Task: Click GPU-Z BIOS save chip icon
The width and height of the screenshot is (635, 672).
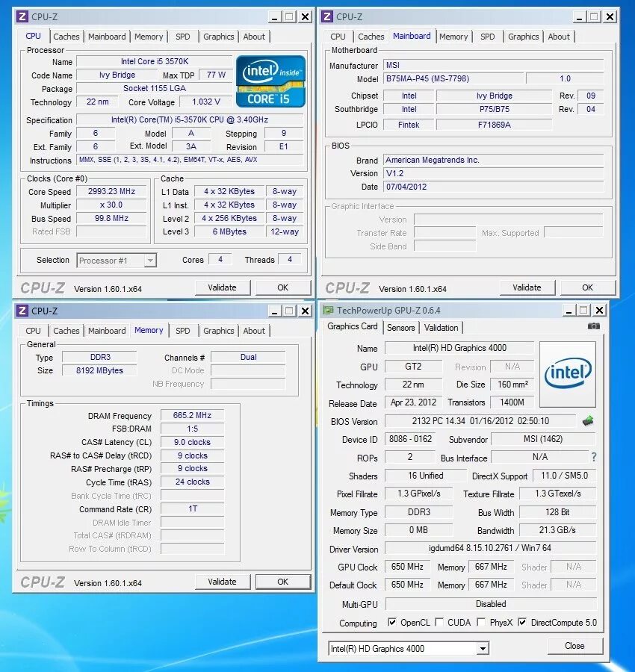Action: tap(588, 421)
